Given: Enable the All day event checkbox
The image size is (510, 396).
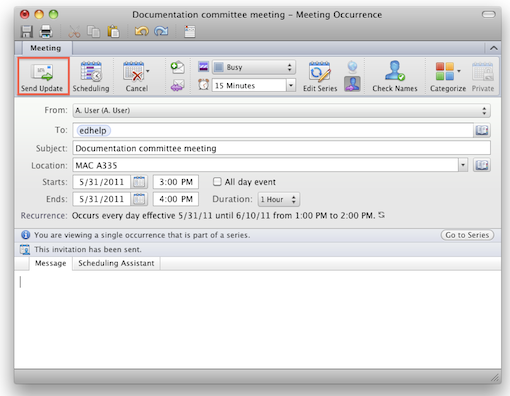Looking at the screenshot, I should [217, 182].
